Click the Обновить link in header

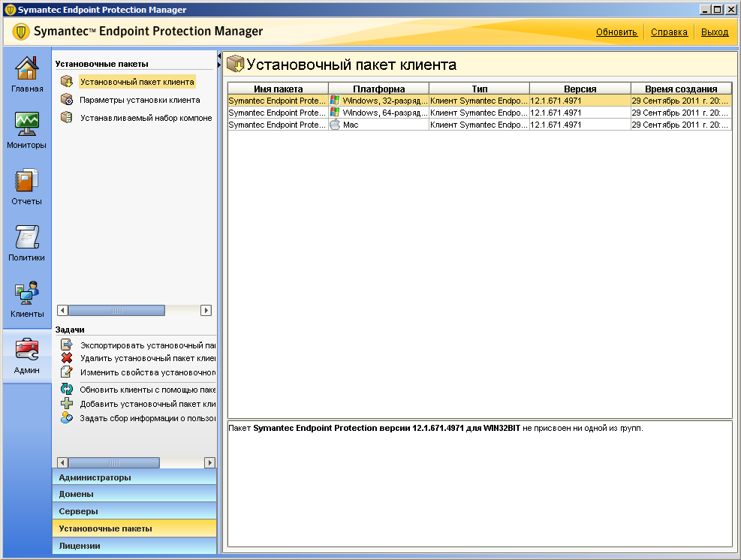pos(616,32)
